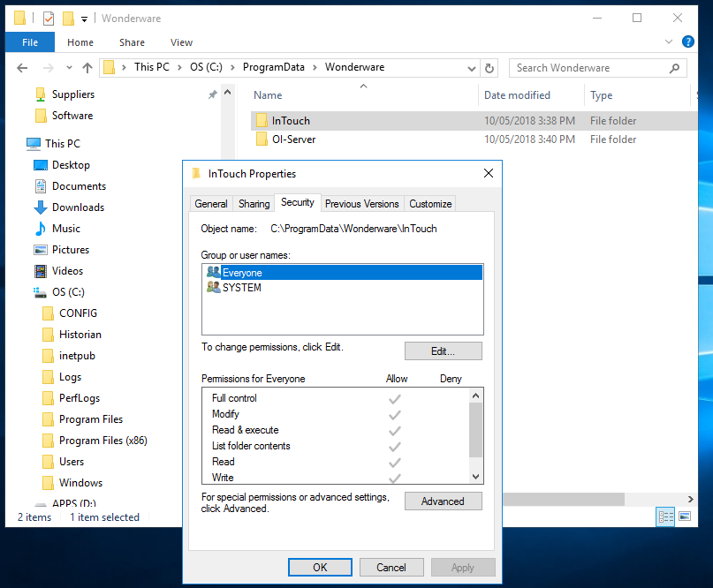Open Explorer help question mark icon
Viewport: 713px width, 588px height.
click(688, 41)
